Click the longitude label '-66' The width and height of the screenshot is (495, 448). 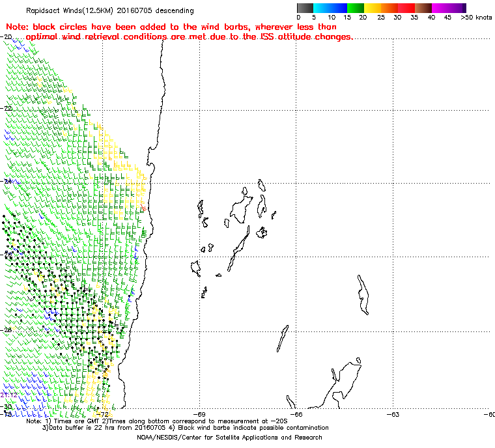(296, 414)
